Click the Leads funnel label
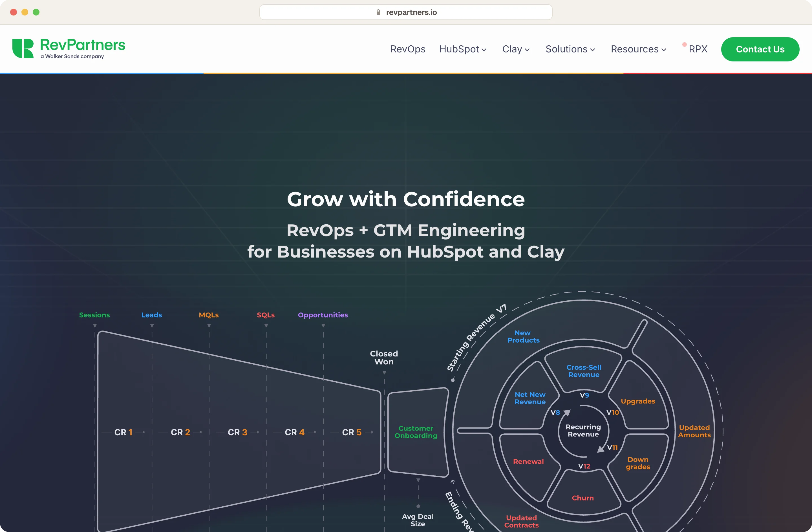This screenshot has height=532, width=812. [151, 315]
